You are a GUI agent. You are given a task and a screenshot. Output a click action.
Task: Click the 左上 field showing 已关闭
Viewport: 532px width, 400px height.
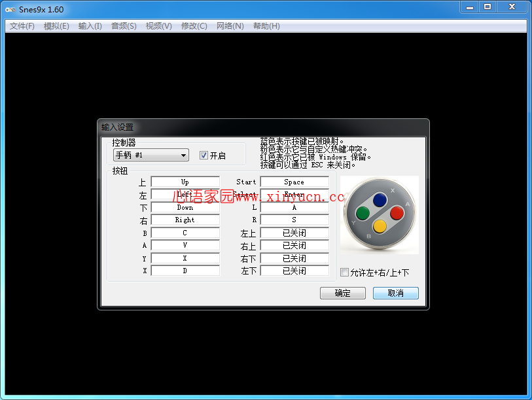(x=294, y=233)
